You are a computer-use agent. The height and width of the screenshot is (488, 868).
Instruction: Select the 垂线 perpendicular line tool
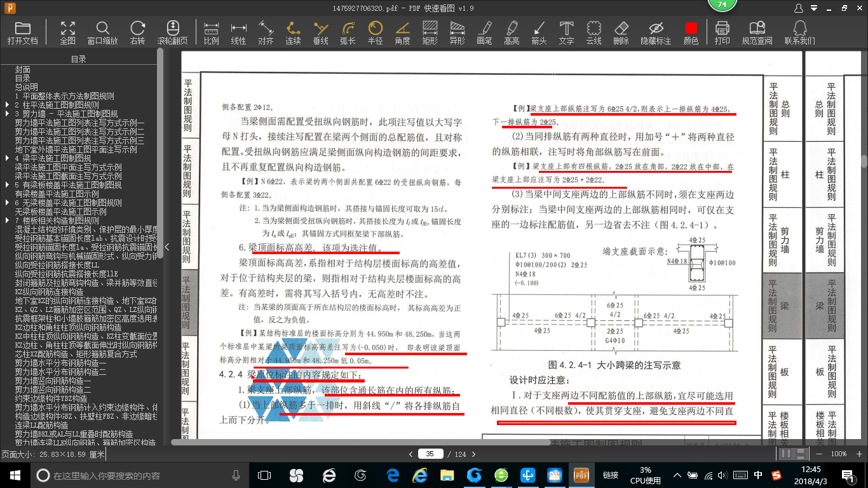coord(321,32)
